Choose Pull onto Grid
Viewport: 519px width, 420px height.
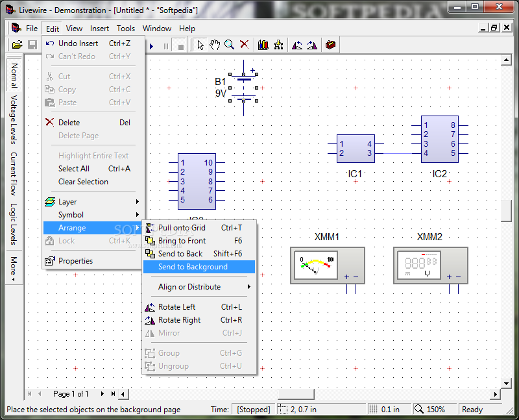click(x=199, y=228)
